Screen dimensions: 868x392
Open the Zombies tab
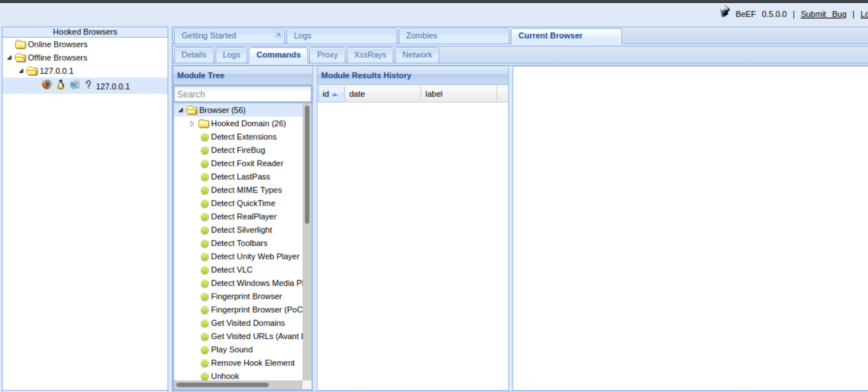click(454, 35)
